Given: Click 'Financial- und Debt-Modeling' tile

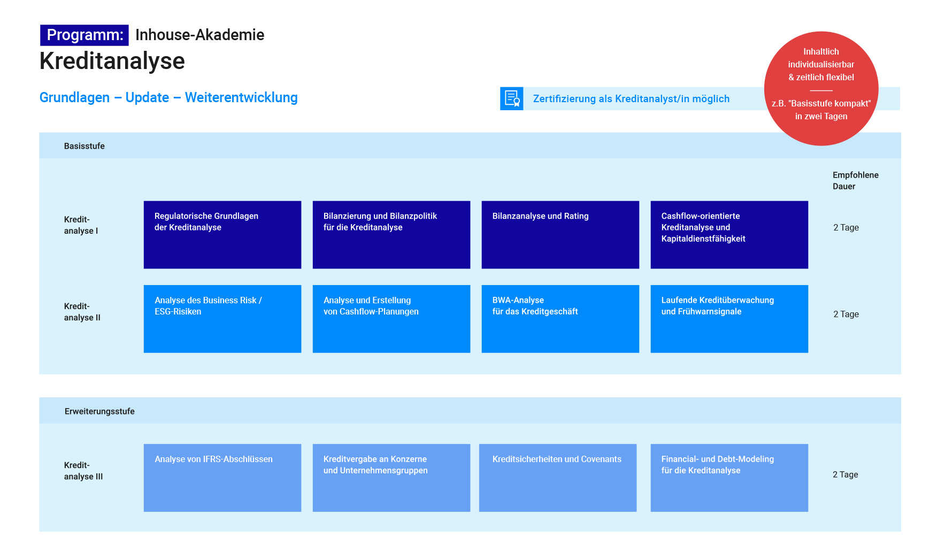Looking at the screenshot, I should 729,477.
